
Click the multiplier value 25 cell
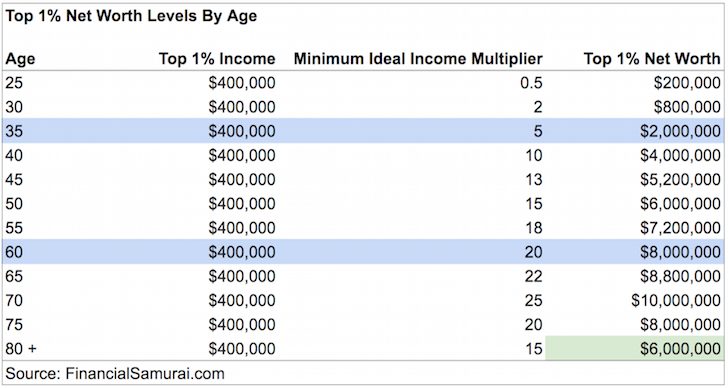(x=533, y=300)
